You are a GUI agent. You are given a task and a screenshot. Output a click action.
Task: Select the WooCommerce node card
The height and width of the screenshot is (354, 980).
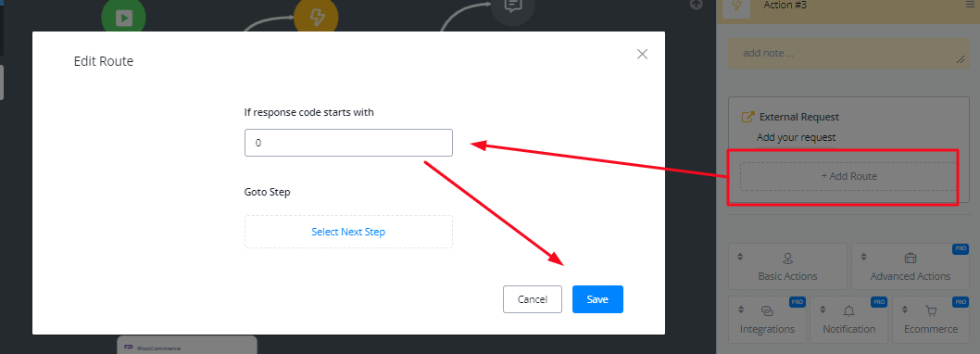coord(187,346)
